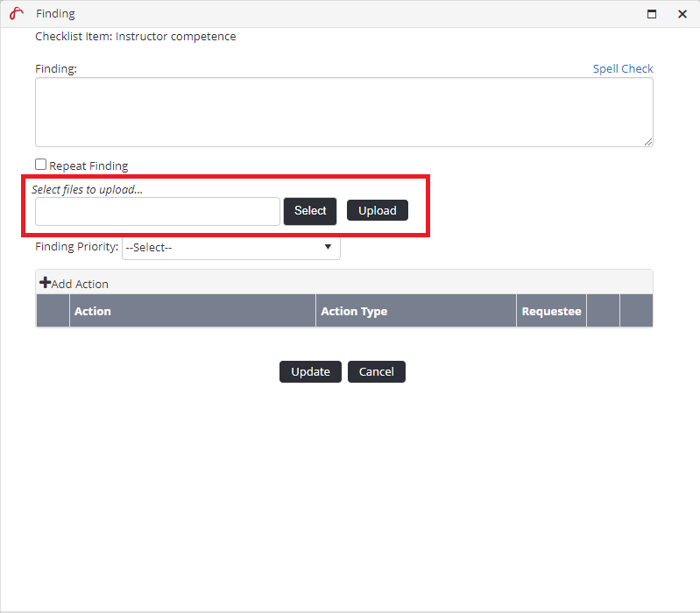Screen dimensions: 700x613
Task: Click resize grip of Finding text box
Action: (x=648, y=142)
